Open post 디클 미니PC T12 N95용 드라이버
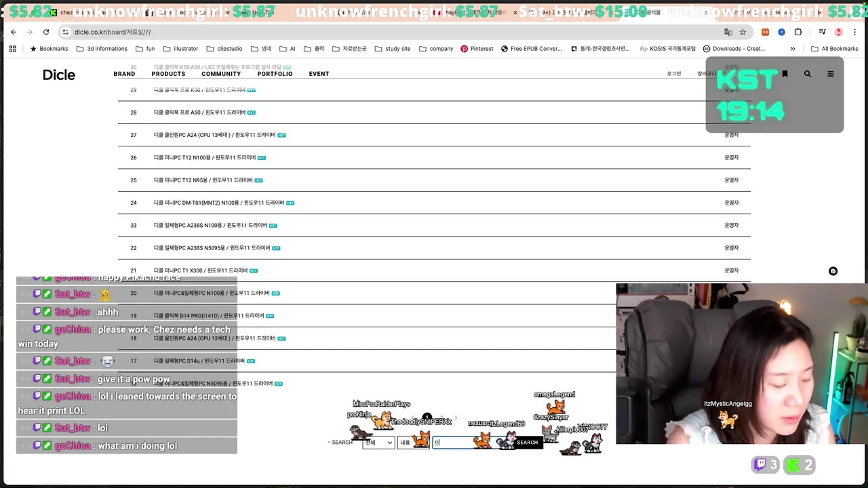Screen dimensions: 868x488 (203, 180)
